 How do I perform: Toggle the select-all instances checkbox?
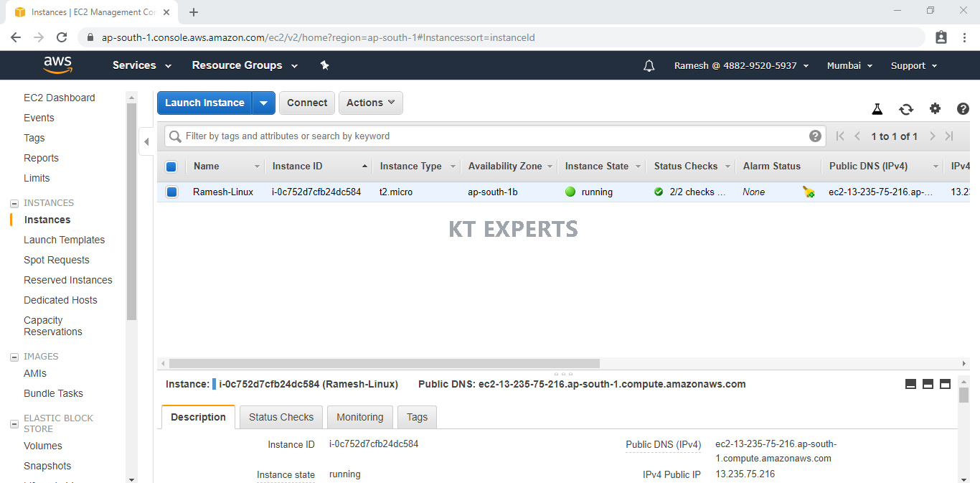click(x=171, y=167)
